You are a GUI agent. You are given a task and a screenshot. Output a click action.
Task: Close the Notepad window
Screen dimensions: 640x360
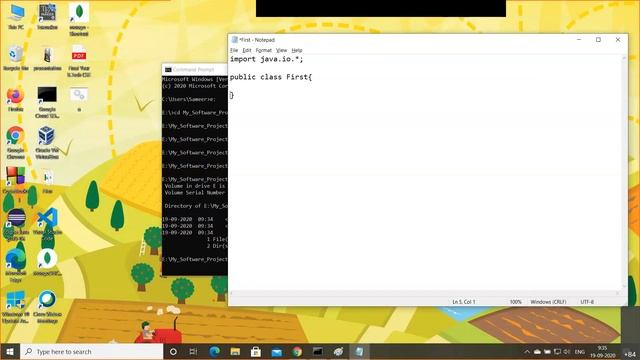(618, 40)
